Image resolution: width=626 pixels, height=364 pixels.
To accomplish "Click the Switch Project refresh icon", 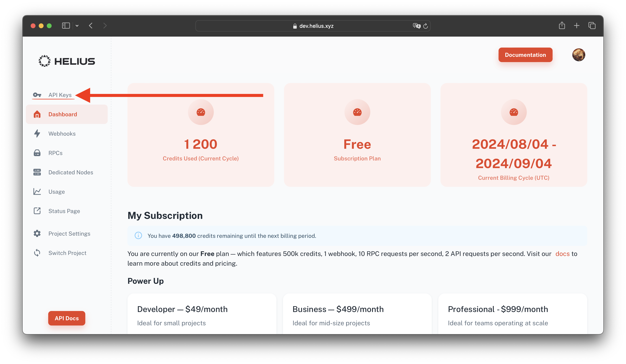I will click(37, 253).
